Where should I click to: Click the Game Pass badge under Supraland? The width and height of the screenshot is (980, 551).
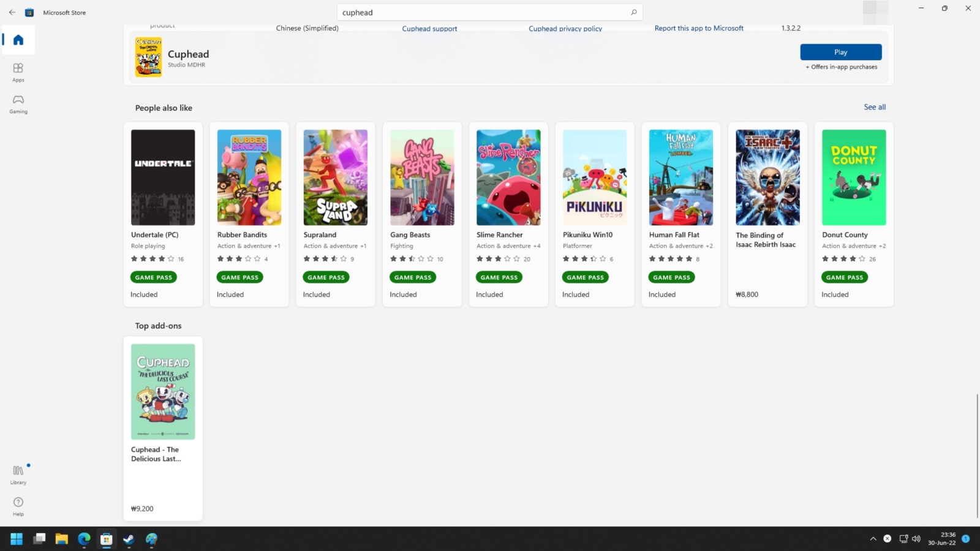click(x=326, y=277)
